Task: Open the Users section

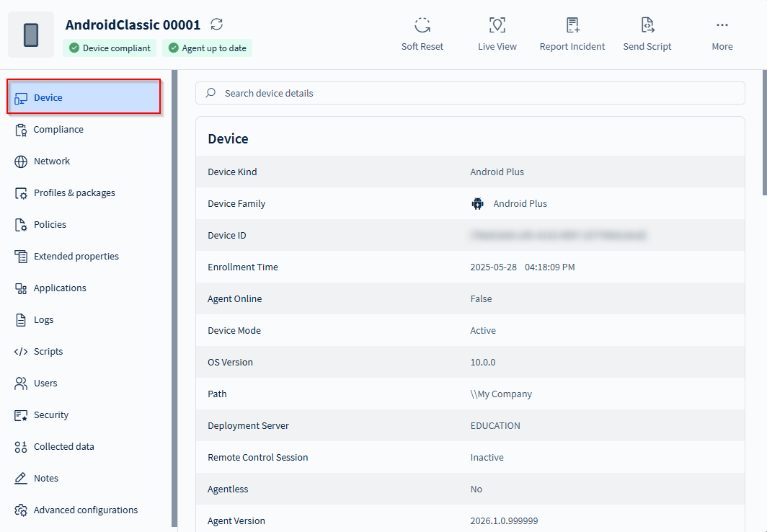Action: (x=45, y=384)
